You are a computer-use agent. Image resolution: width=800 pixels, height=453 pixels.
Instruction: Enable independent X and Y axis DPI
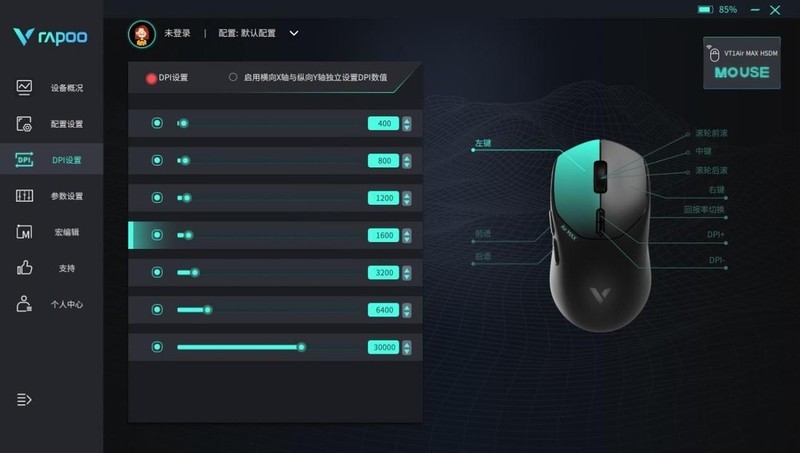(233, 77)
